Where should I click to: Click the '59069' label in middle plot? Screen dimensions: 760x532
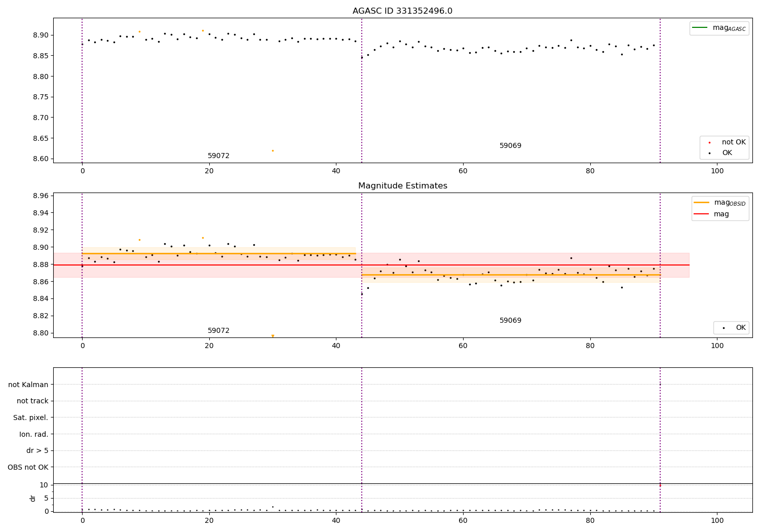[510, 321]
